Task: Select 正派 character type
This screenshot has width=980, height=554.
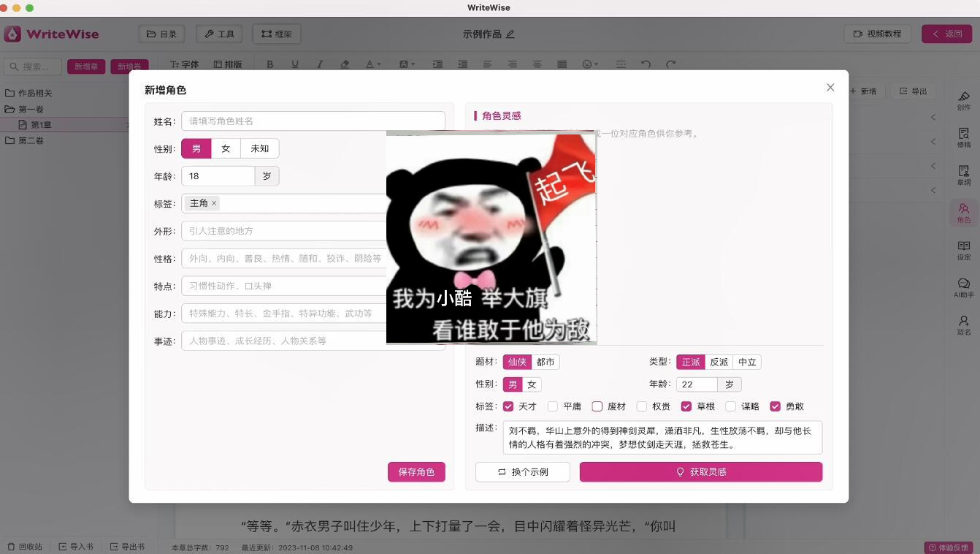Action: point(691,362)
